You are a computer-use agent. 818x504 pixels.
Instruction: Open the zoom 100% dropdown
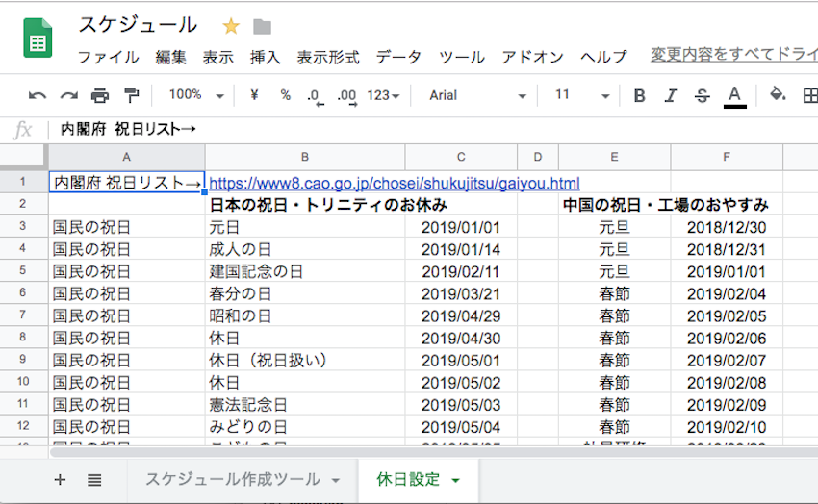pos(196,95)
